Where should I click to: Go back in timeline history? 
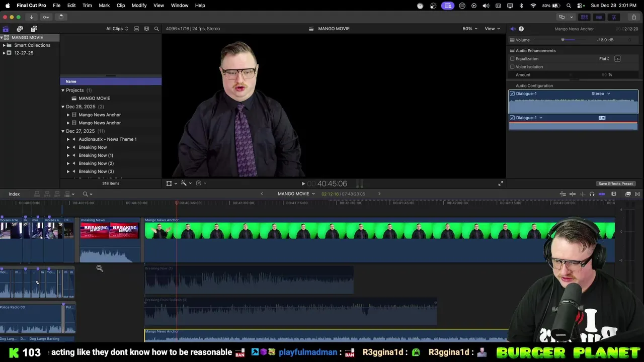coord(262,194)
